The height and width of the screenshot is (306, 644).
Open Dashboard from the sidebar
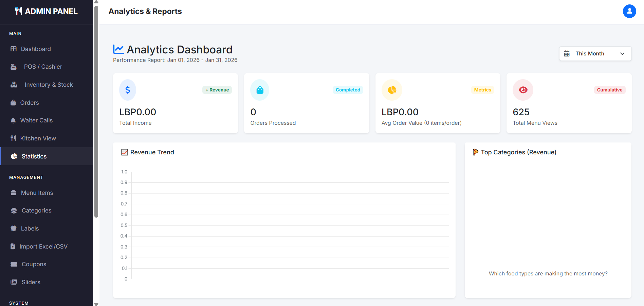click(36, 49)
